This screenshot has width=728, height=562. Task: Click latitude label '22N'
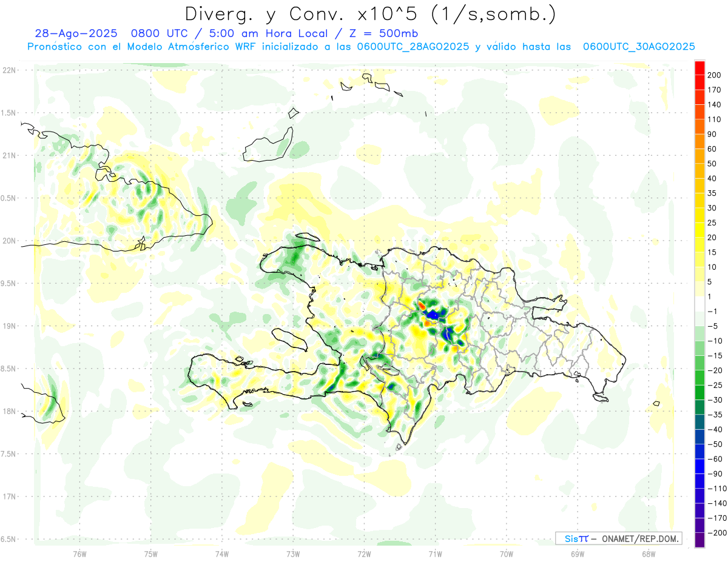(x=8, y=70)
